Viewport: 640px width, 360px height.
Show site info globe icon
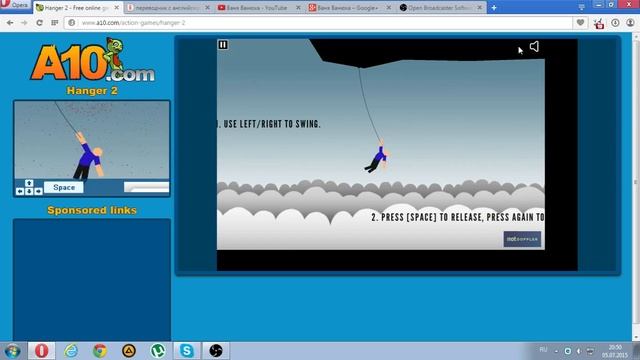pyautogui.click(x=71, y=23)
